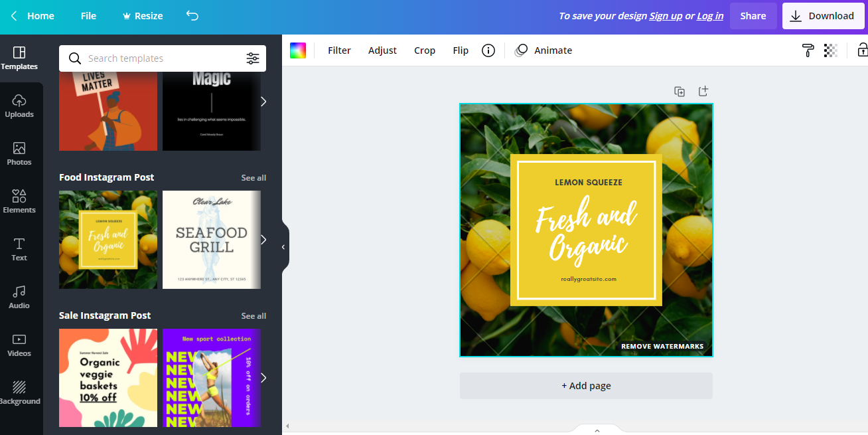The image size is (868, 435).
Task: Open the search filter settings icon
Action: [x=253, y=58]
